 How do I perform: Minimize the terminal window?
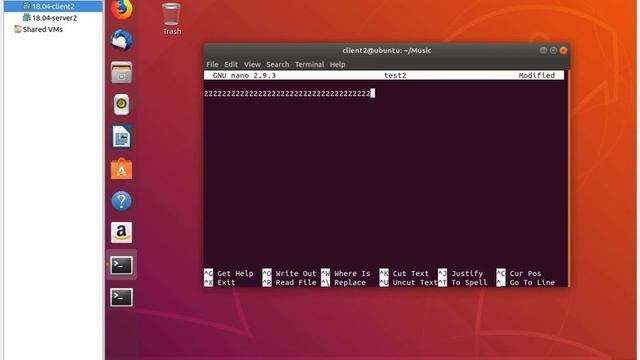543,50
